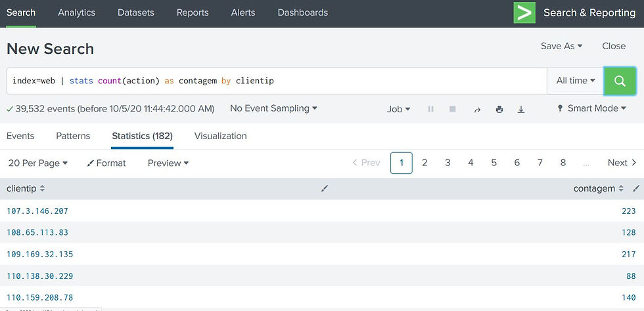The image size is (644, 311).
Task: Click IP 108.65.113.83 cell
Action: (37, 232)
